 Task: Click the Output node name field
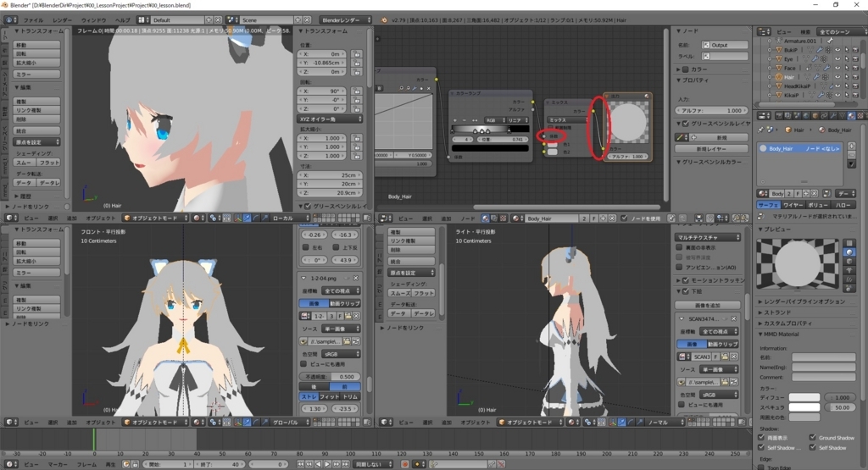point(726,45)
